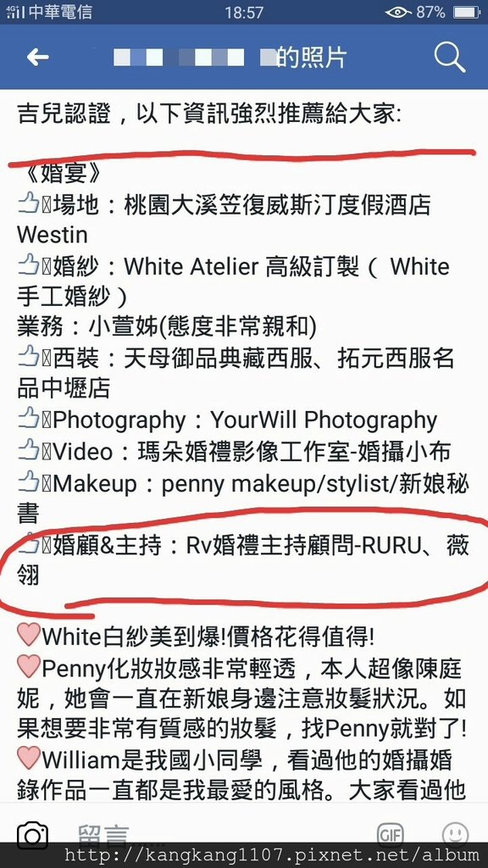Tap heart icon before White白紗
Screen dimensions: 488x868
pyautogui.click(x=29, y=634)
